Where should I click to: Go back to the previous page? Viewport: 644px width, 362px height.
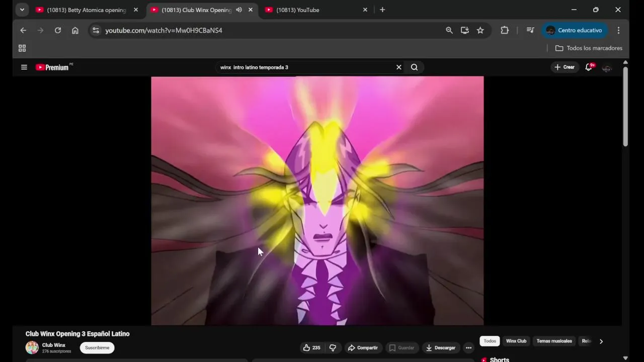click(x=23, y=30)
